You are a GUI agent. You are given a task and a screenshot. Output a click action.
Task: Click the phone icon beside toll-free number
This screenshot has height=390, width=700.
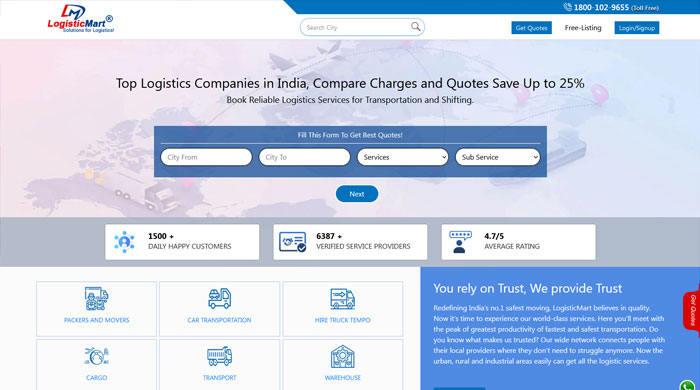pos(567,7)
